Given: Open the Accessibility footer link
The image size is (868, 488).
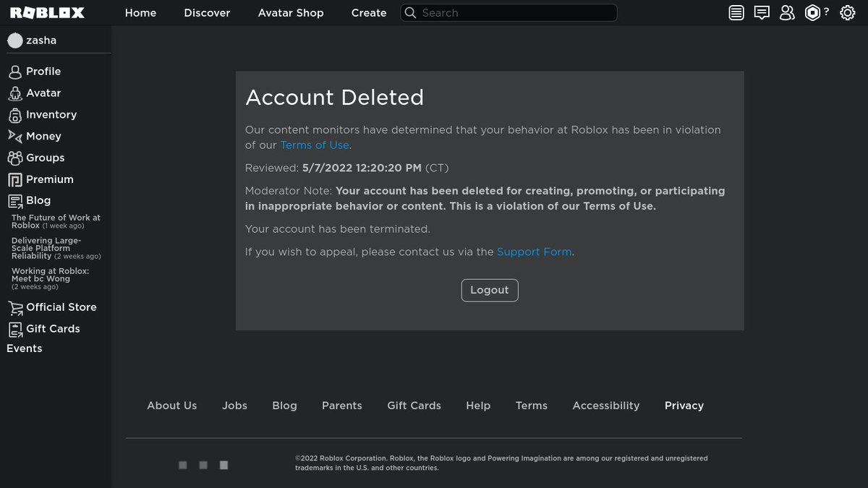Looking at the screenshot, I should [x=606, y=406].
